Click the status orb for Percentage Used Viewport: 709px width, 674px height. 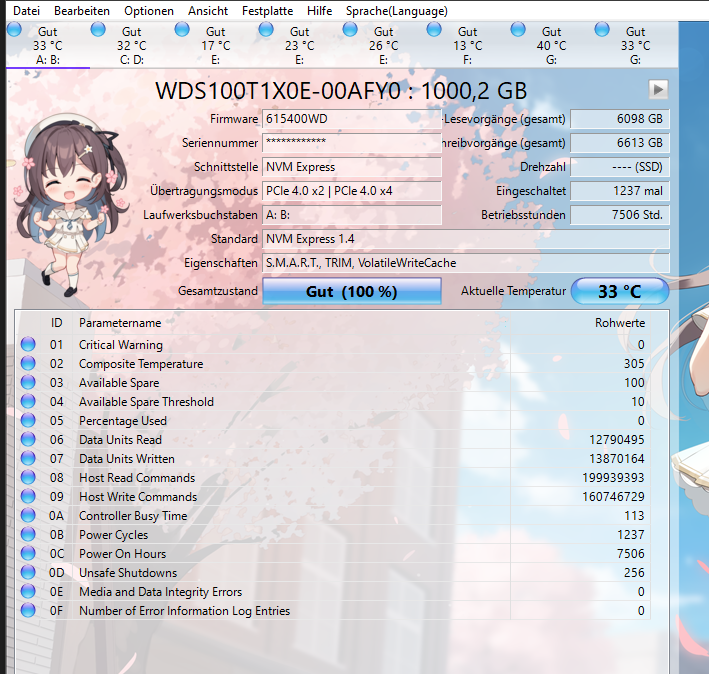click(28, 420)
